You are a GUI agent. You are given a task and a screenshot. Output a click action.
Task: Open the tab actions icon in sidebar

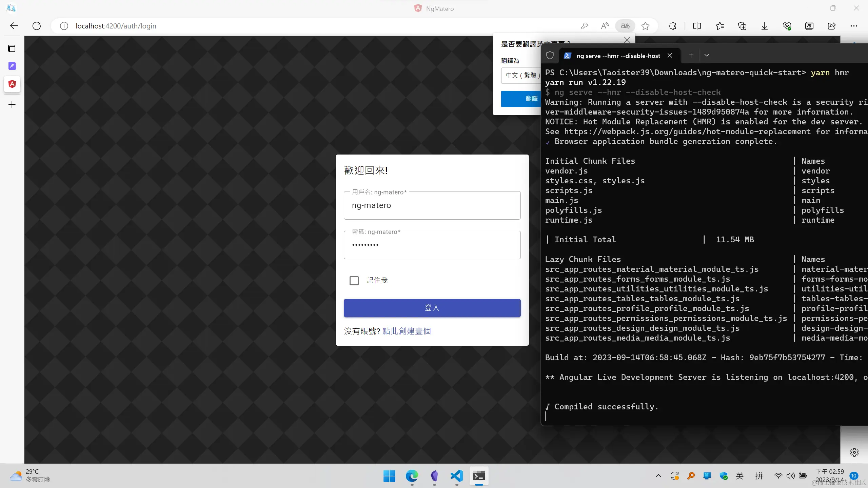[12, 48]
